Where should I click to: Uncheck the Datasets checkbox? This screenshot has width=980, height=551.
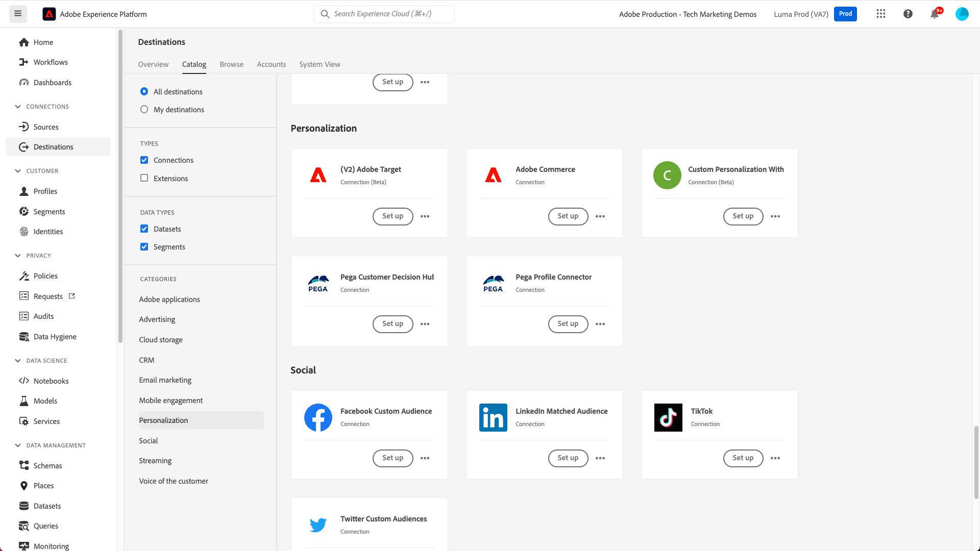(144, 229)
